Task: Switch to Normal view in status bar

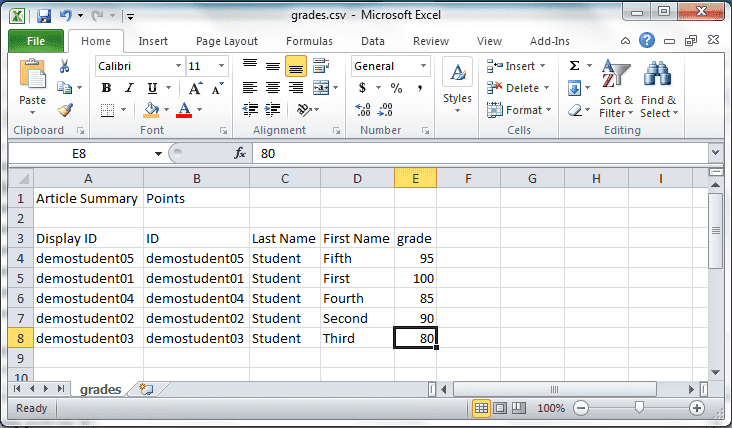Action: (481, 408)
